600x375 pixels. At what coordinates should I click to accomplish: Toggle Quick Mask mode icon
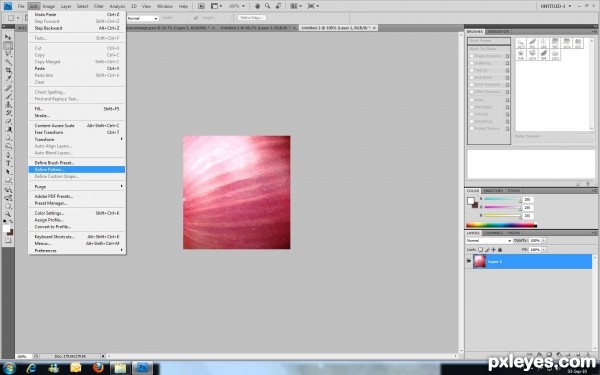click(x=8, y=241)
